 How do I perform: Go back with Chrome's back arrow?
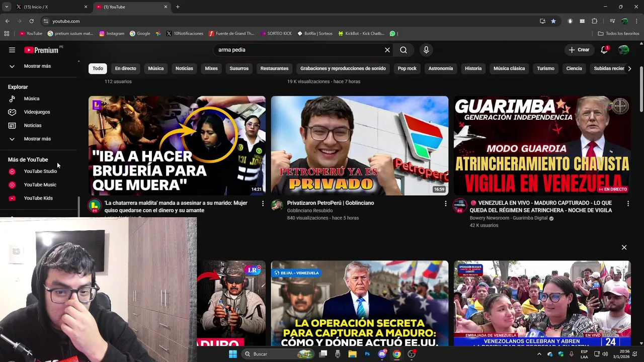(7, 21)
